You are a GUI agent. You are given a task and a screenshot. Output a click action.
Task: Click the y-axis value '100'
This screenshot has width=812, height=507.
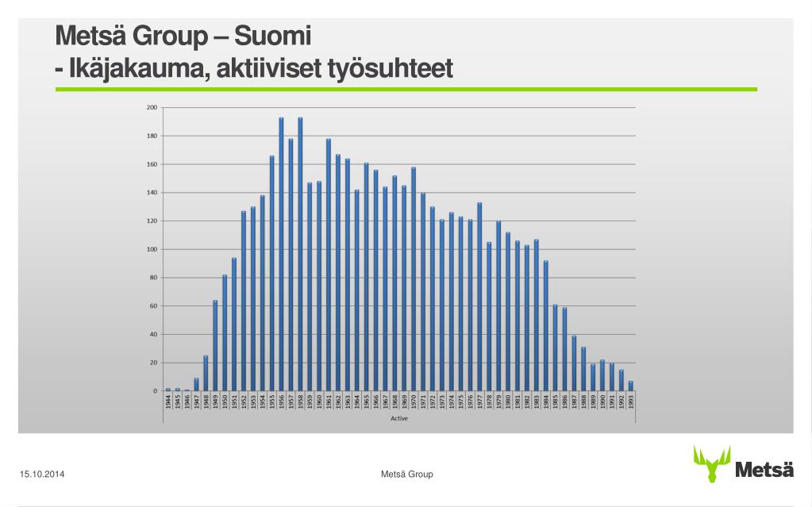(x=152, y=249)
